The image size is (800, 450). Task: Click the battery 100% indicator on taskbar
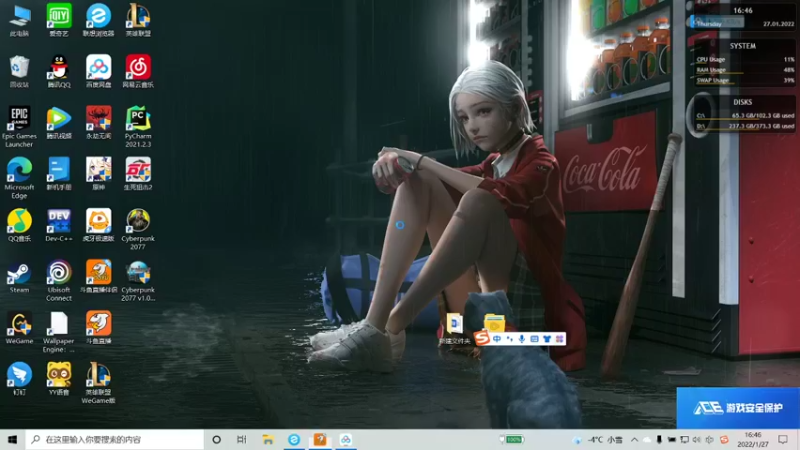[512, 439]
